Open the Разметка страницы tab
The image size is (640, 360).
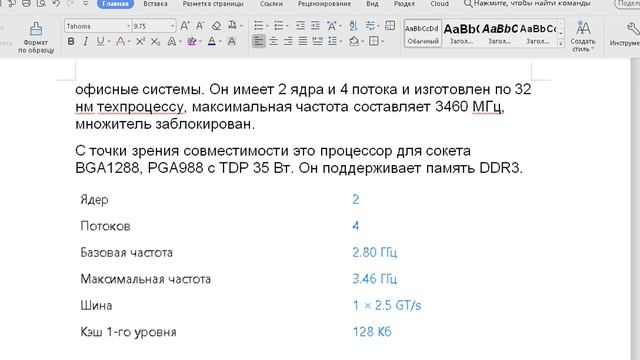tap(213, 4)
